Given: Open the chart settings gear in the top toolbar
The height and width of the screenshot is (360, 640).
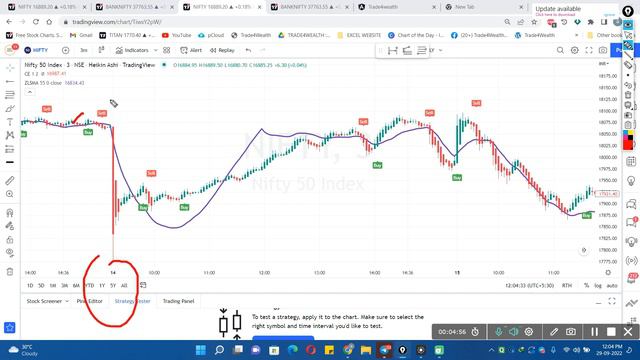Looking at the screenshot, I should click(574, 50).
